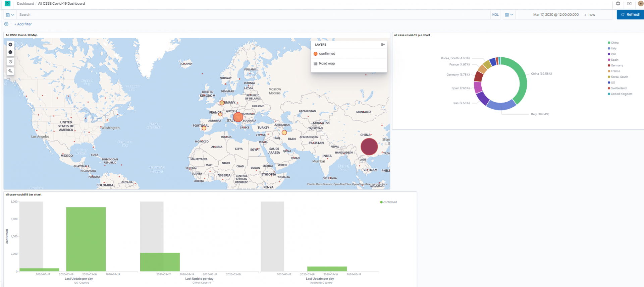Open the confirmed layer entry
The width and height of the screenshot is (644, 287).
(327, 54)
